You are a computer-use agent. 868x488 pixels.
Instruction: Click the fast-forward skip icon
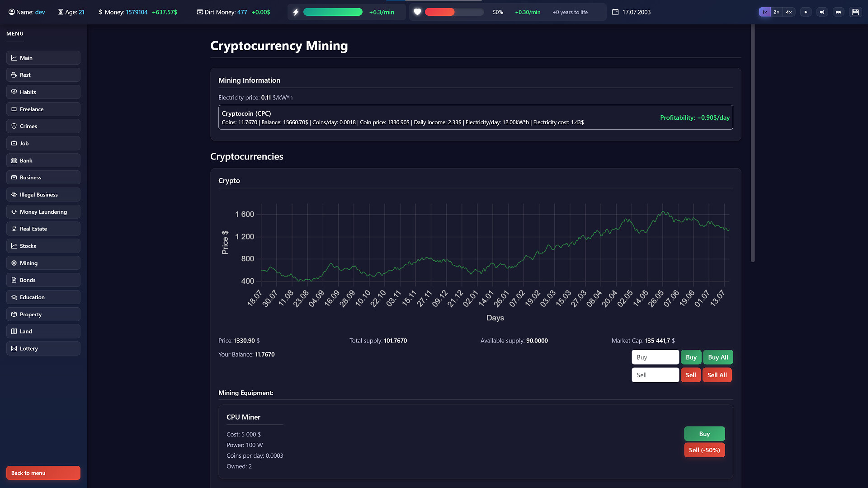838,12
